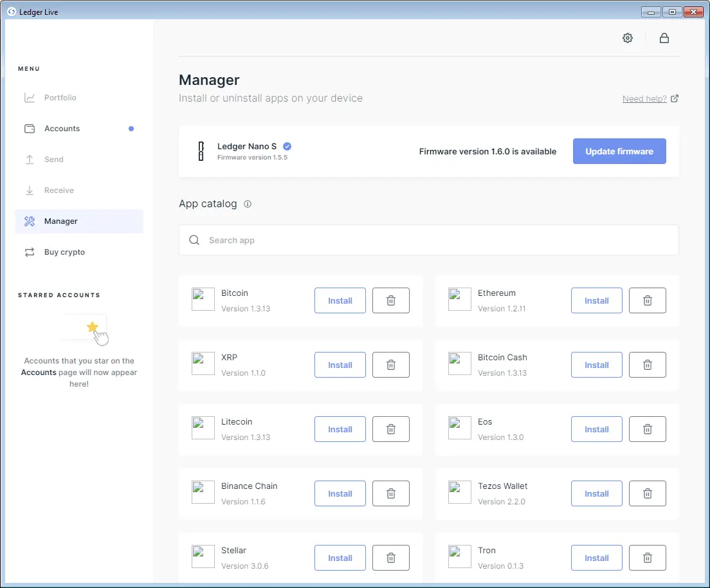
Task: Click the star illustration under Starred Accounts
Action: pyautogui.click(x=93, y=327)
